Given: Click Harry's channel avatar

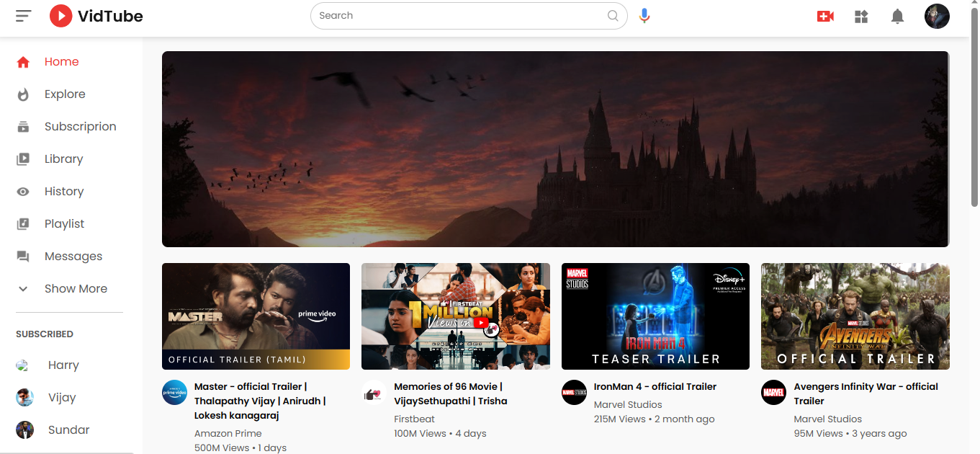Looking at the screenshot, I should (23, 365).
